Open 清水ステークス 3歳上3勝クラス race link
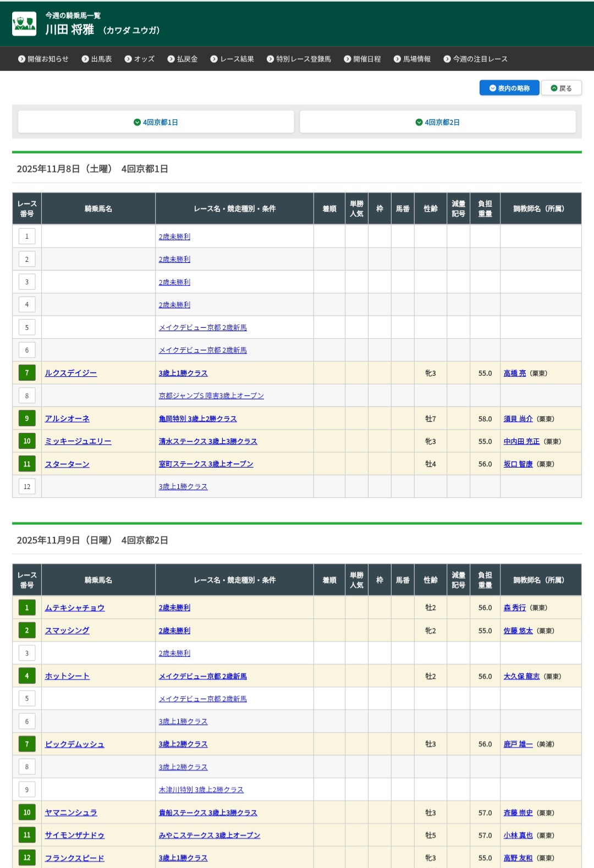Screen dimensions: 594x868 (x=208, y=441)
